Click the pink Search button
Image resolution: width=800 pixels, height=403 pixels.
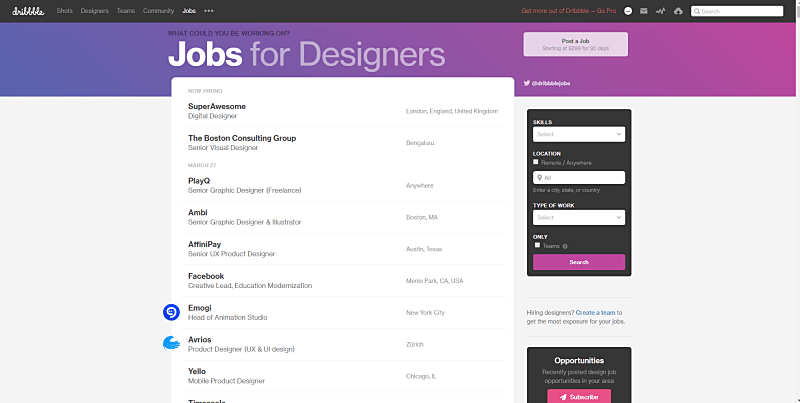click(x=579, y=262)
